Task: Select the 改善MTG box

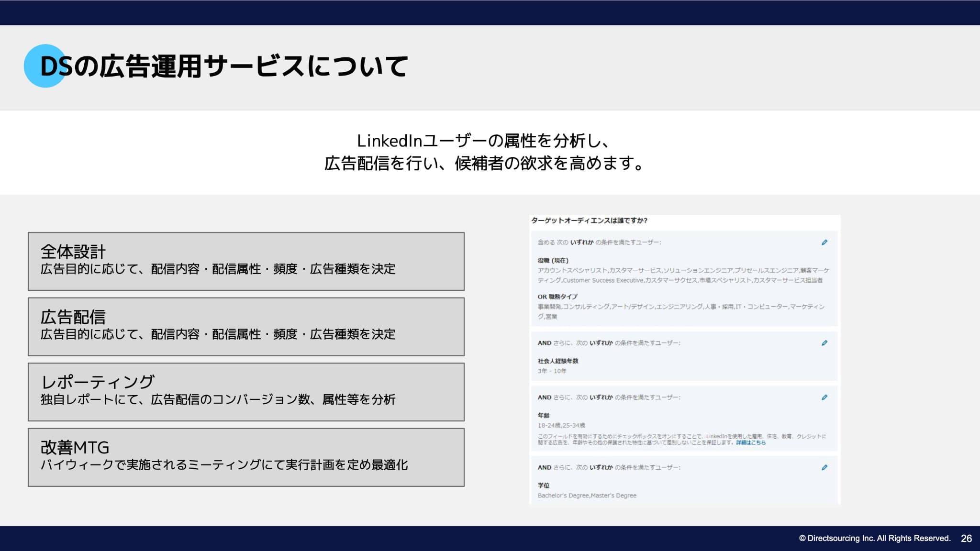Action: [x=246, y=457]
